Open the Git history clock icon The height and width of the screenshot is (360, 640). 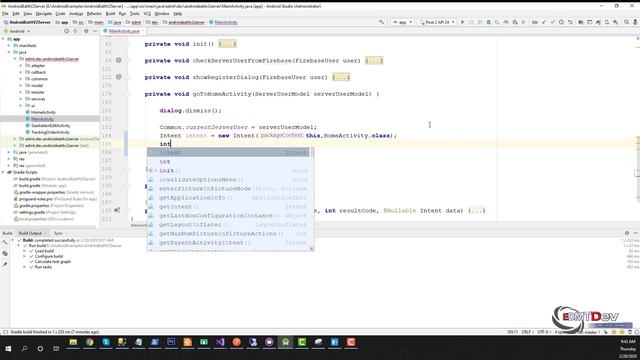click(562, 22)
